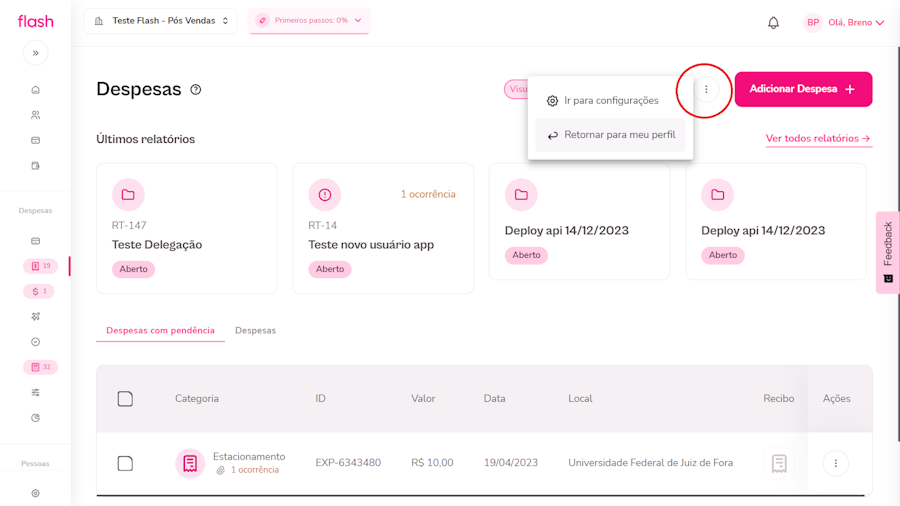The image size is (900, 506).
Task: Select Ir para configurações menu option
Action: tap(610, 101)
